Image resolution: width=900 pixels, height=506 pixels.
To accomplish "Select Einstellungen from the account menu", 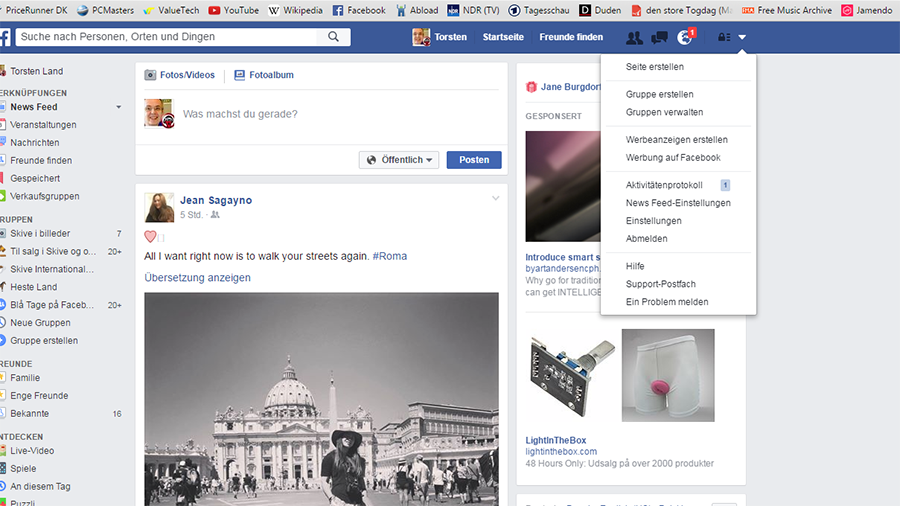I will point(653,221).
